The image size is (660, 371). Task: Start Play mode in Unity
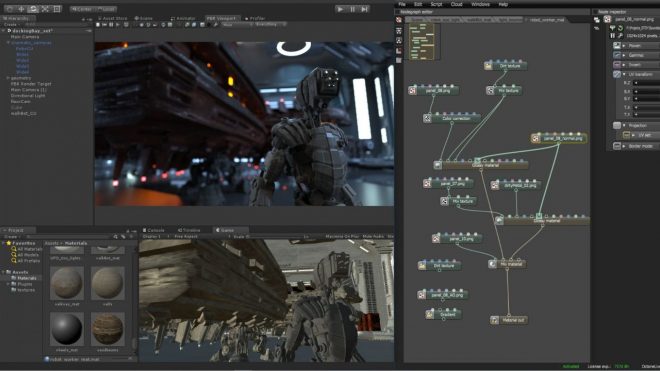coord(340,9)
